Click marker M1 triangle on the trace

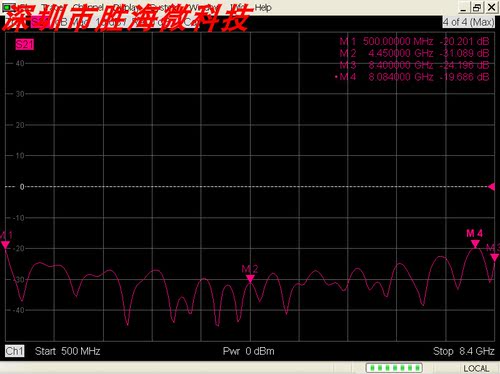(x=5, y=245)
